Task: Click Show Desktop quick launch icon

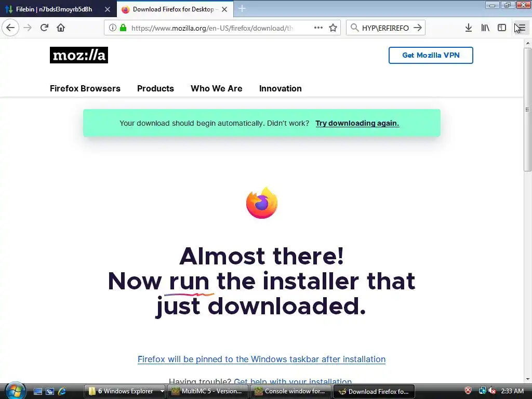Action: click(x=38, y=391)
